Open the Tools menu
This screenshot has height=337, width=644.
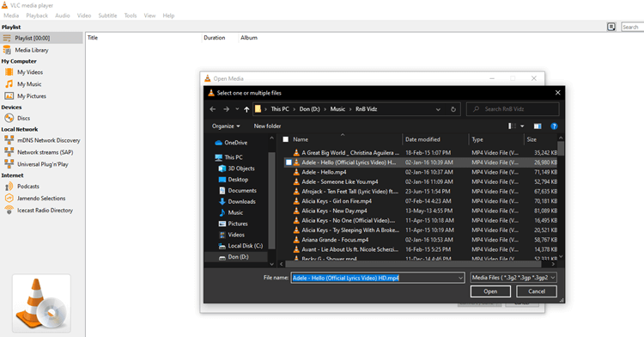click(131, 15)
